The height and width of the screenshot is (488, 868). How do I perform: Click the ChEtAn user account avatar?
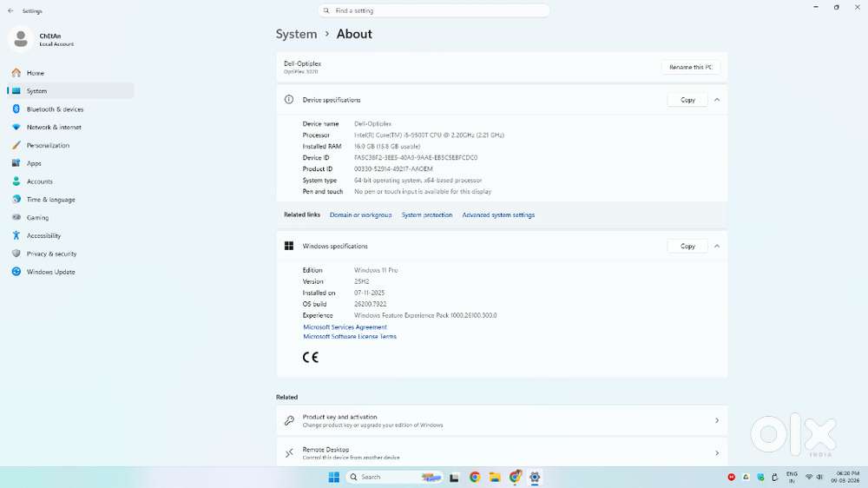click(x=21, y=39)
